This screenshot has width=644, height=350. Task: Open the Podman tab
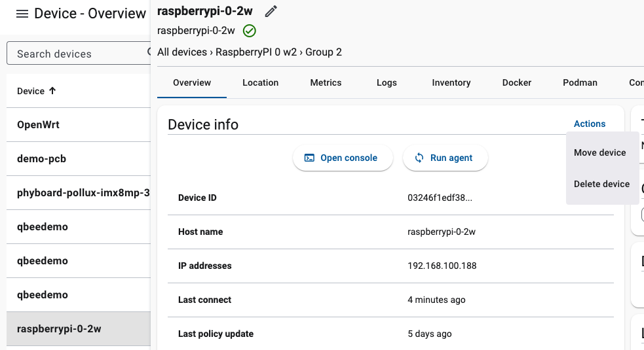[580, 82]
